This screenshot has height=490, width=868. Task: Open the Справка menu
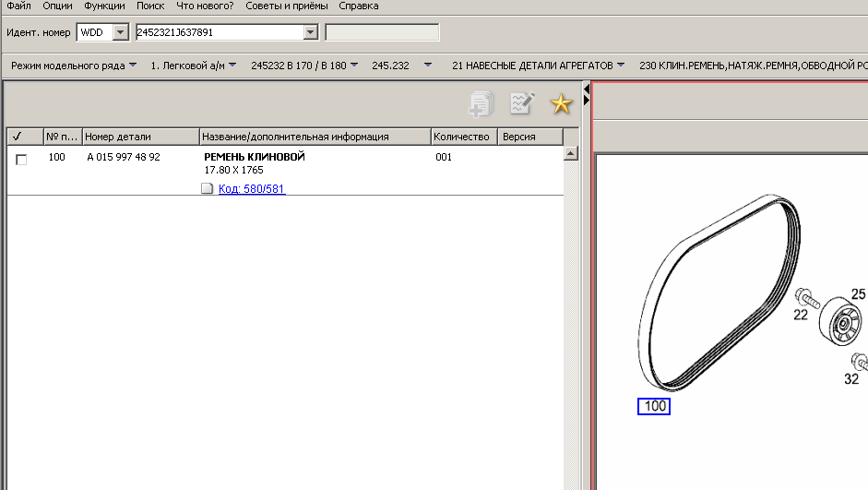coord(358,6)
